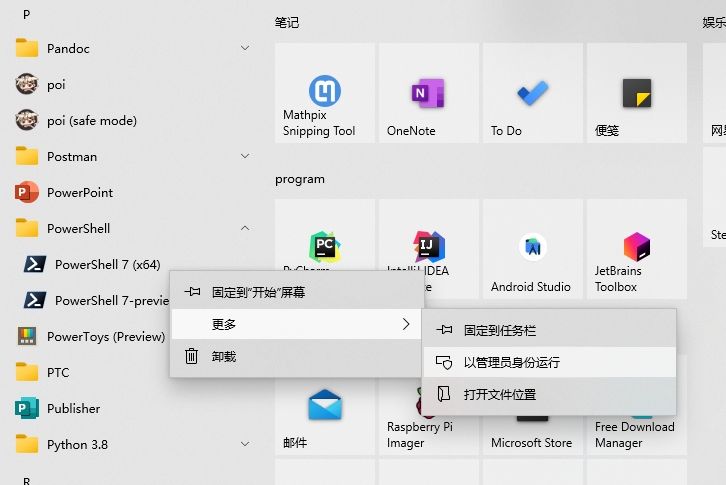Expand the Postman folder chevron
This screenshot has width=726, height=485.
(x=245, y=156)
